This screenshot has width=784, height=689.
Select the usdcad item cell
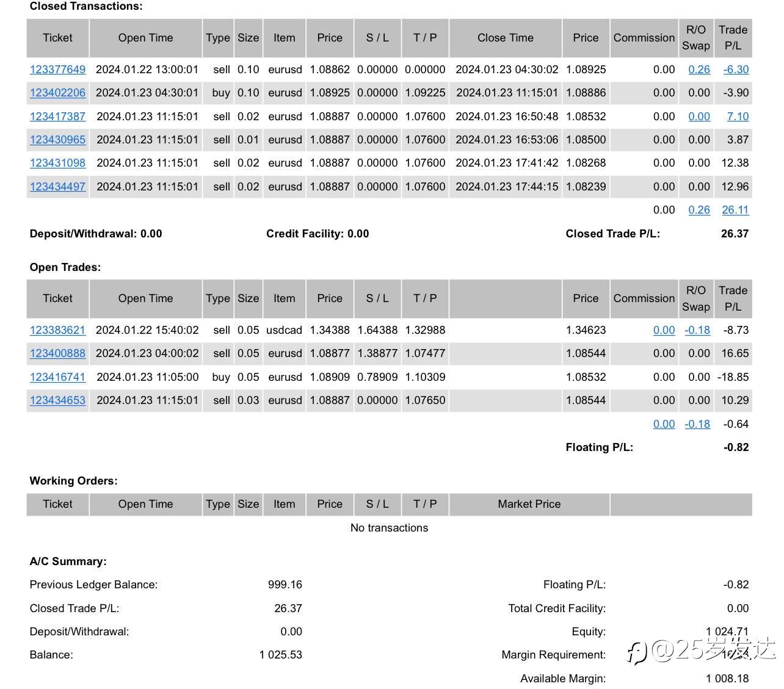(x=284, y=330)
